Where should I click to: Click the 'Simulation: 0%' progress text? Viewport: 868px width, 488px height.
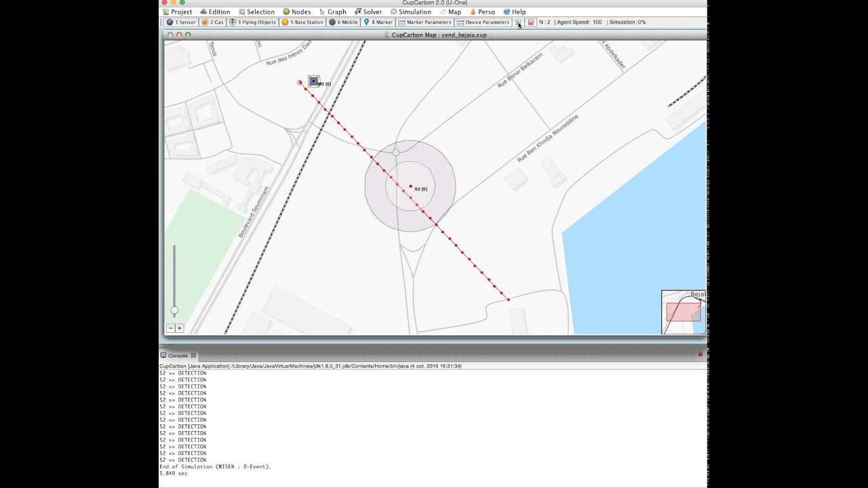[x=627, y=22]
